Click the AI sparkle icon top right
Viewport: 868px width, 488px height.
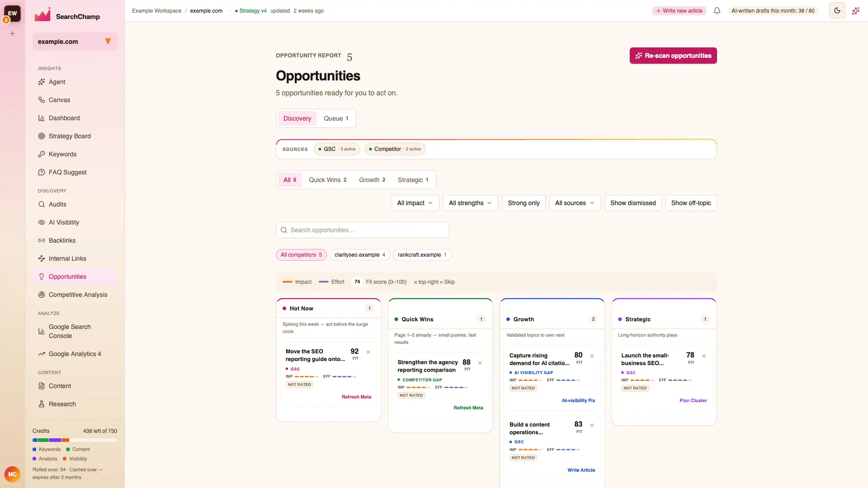856,11
